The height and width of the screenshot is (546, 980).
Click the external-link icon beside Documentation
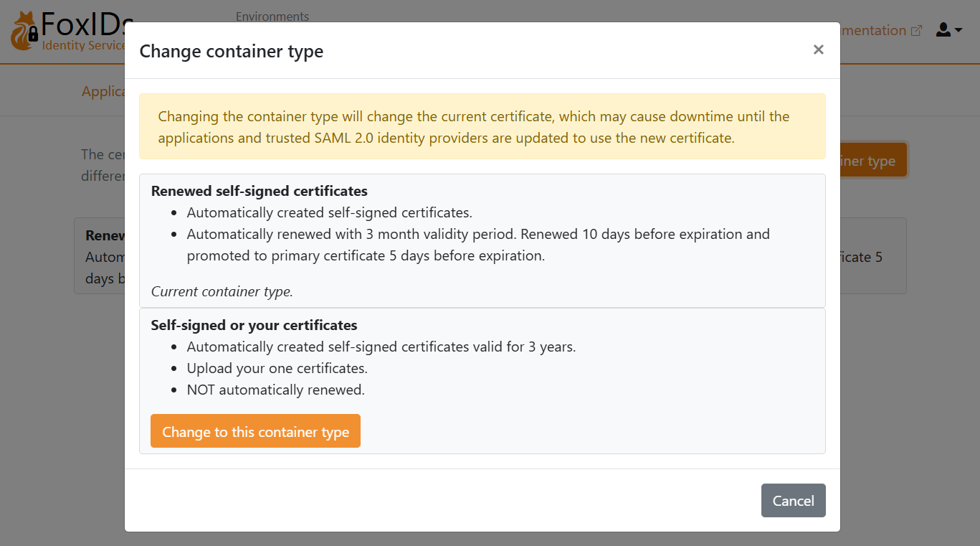918,29
